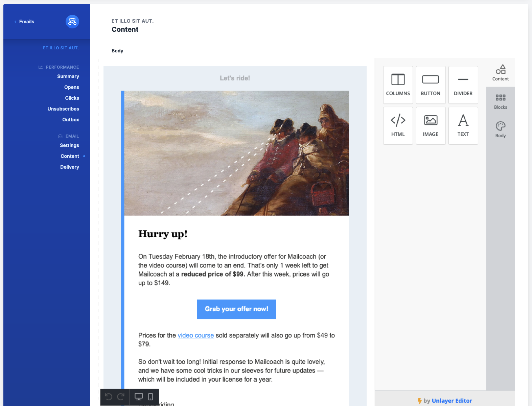The height and width of the screenshot is (406, 532).
Task: Click the ET ILLO SIT AUT. sidebar title
Action: [61, 48]
